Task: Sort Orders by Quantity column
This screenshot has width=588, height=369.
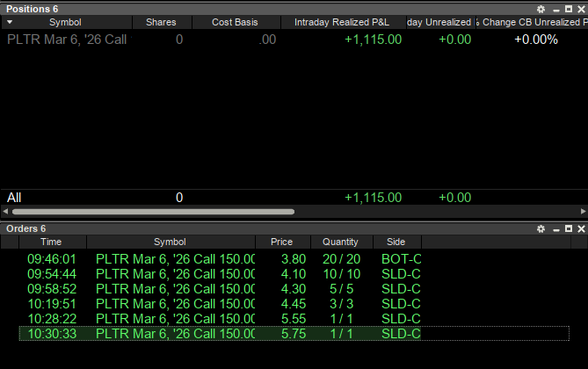Action: pos(340,242)
